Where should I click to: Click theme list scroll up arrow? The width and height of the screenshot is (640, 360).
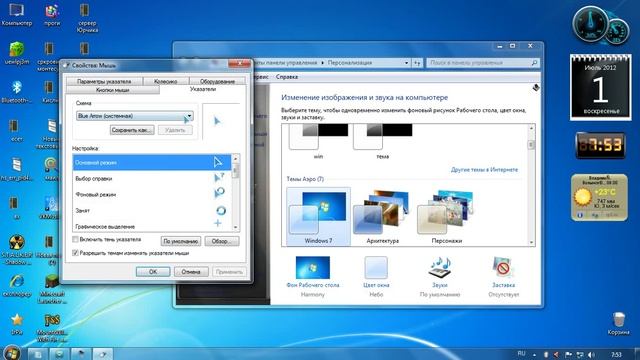coord(531,128)
